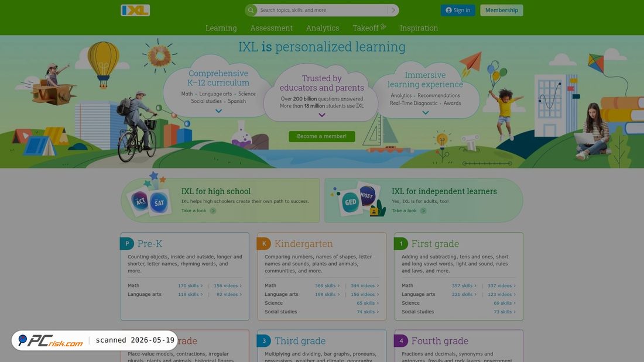Open First grade Math 357 skills
The width and height of the screenshot is (644, 362).
point(464,285)
